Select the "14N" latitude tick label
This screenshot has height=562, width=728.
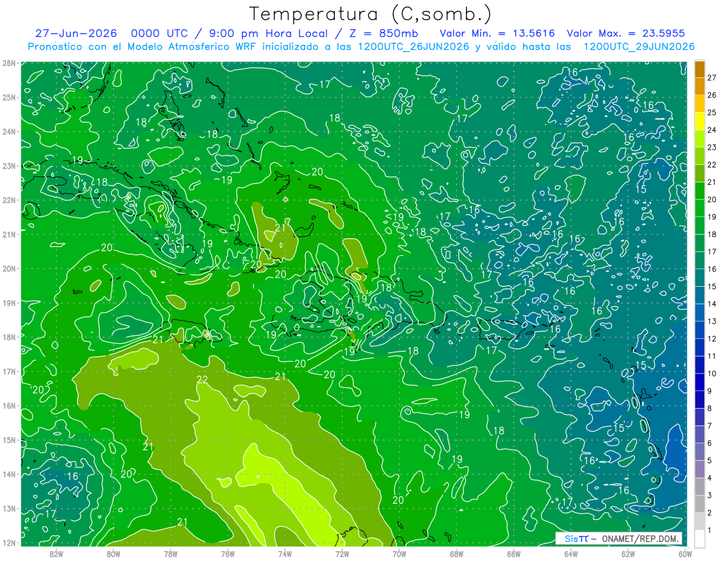(x=8, y=474)
